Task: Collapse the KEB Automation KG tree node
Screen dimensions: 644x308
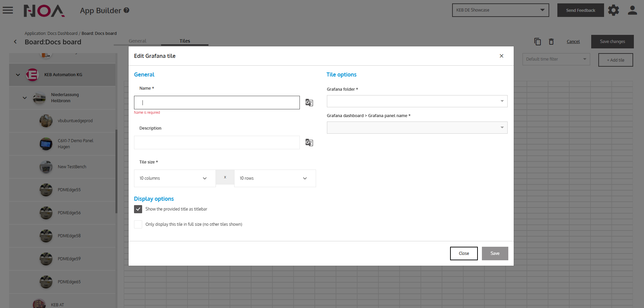Action: click(x=18, y=75)
